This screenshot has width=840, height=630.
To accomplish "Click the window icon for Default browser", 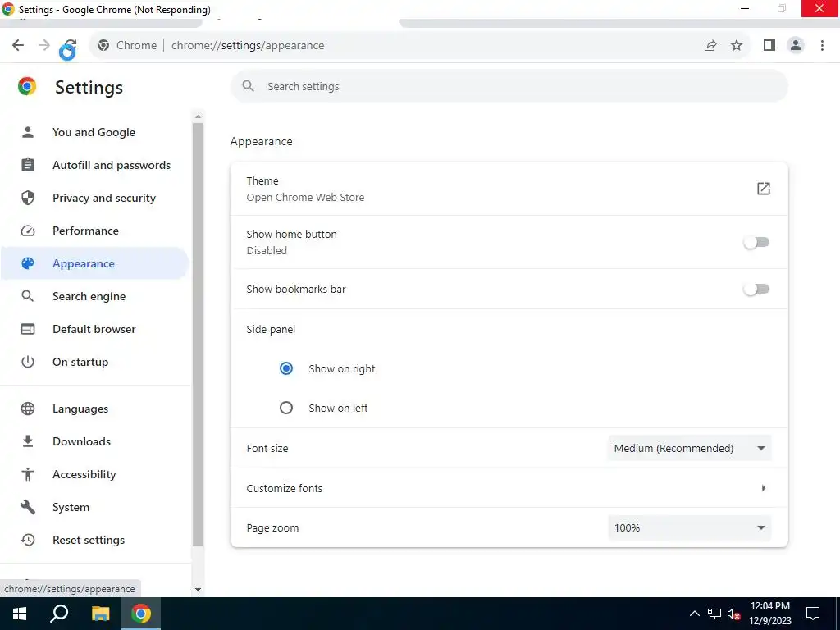I will tap(28, 329).
